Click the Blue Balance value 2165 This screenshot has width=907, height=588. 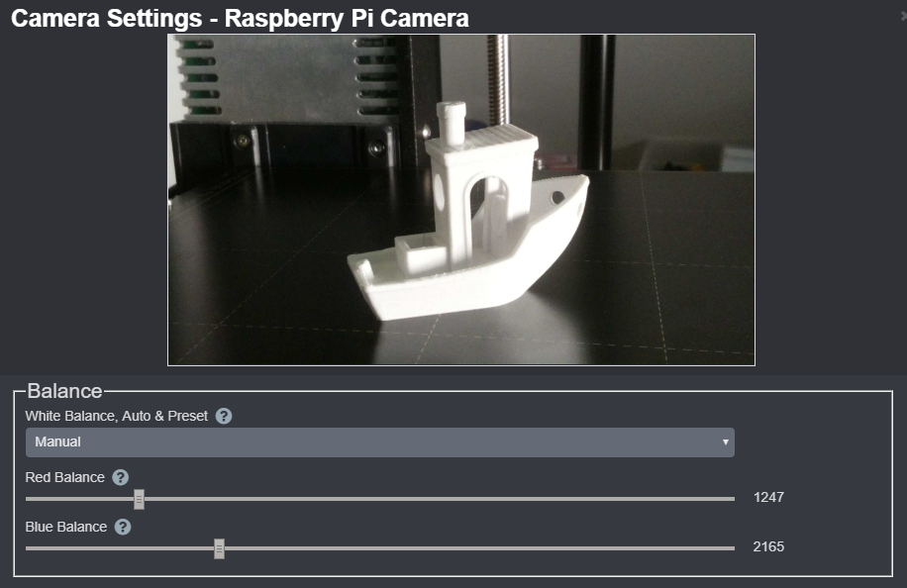coord(768,546)
